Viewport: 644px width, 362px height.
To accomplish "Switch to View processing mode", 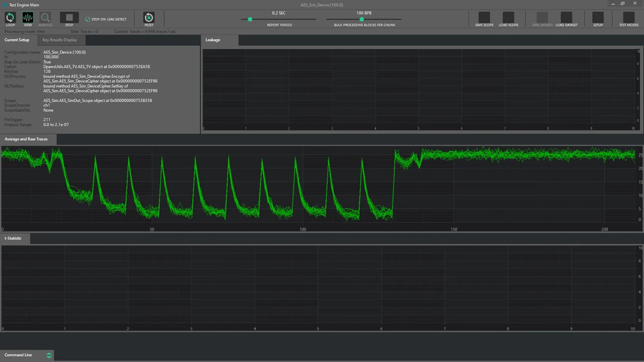I will [x=28, y=18].
